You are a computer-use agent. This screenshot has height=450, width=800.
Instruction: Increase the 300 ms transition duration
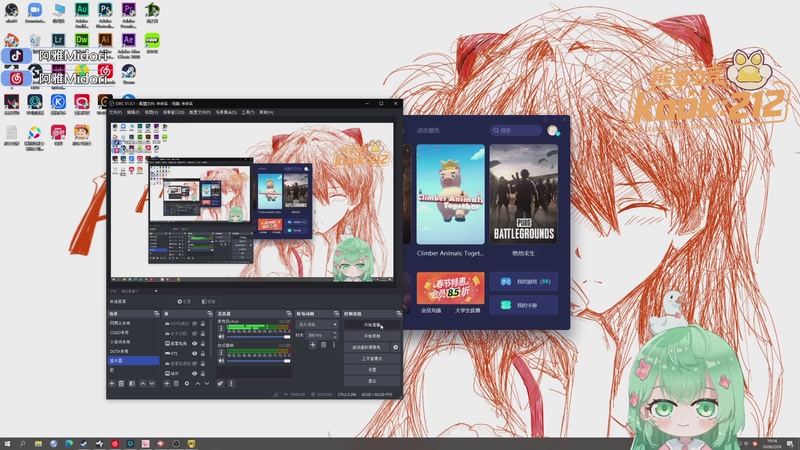(x=335, y=333)
